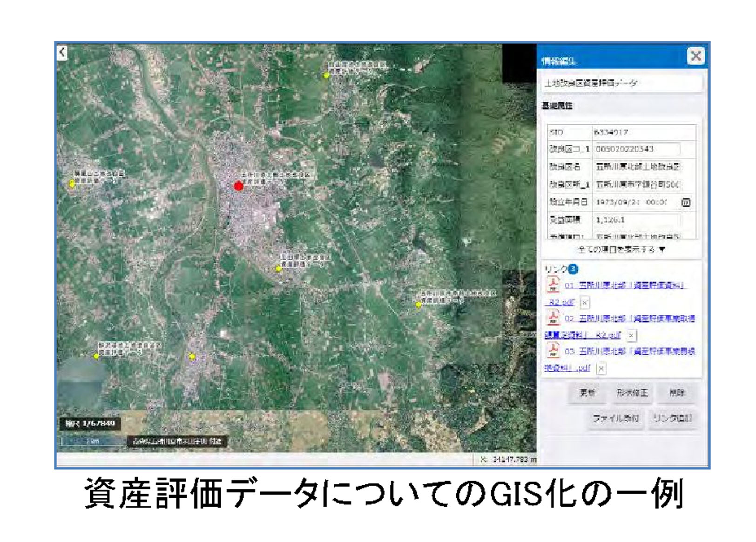
Task: Select the yellow marker near the top of the map
Action: click(327, 75)
